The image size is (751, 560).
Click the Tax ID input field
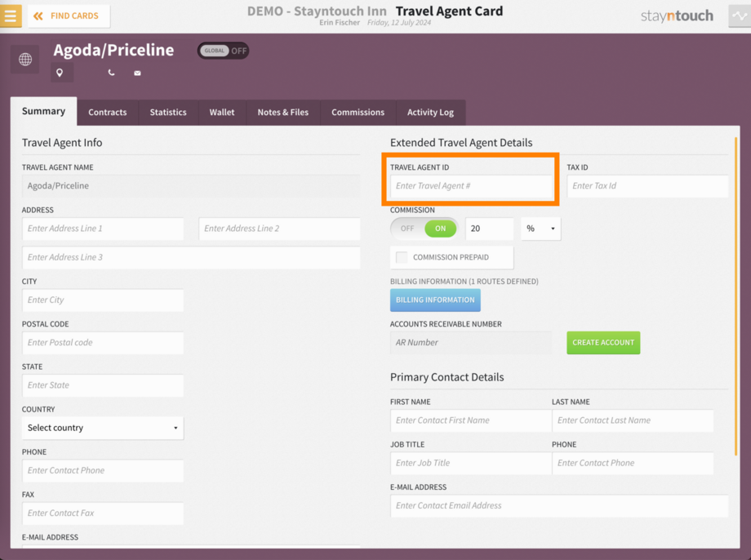pyautogui.click(x=647, y=186)
